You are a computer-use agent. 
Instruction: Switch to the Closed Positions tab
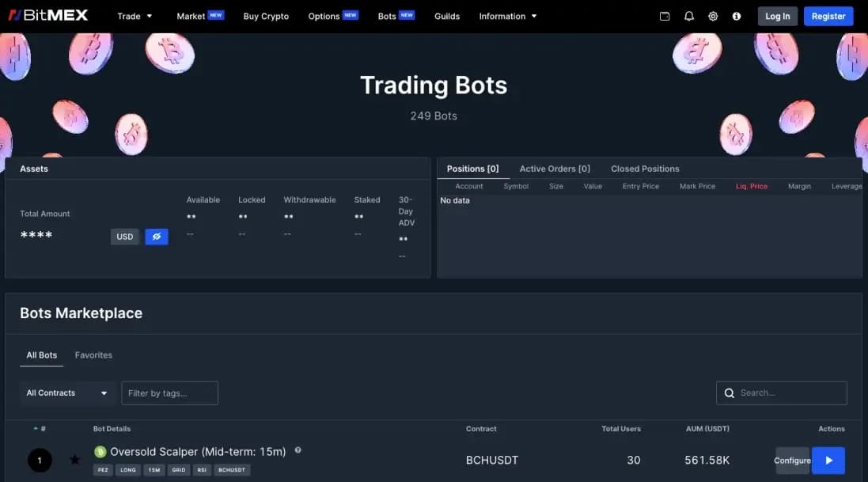pyautogui.click(x=645, y=168)
